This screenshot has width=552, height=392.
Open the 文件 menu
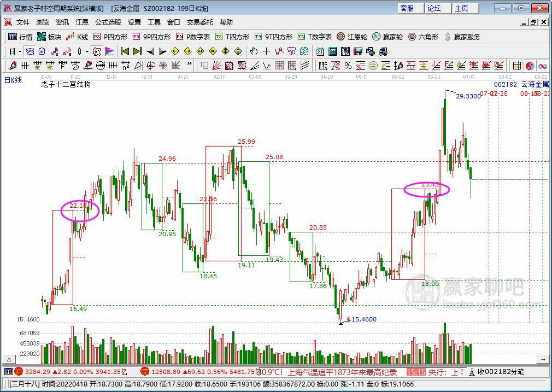point(23,22)
